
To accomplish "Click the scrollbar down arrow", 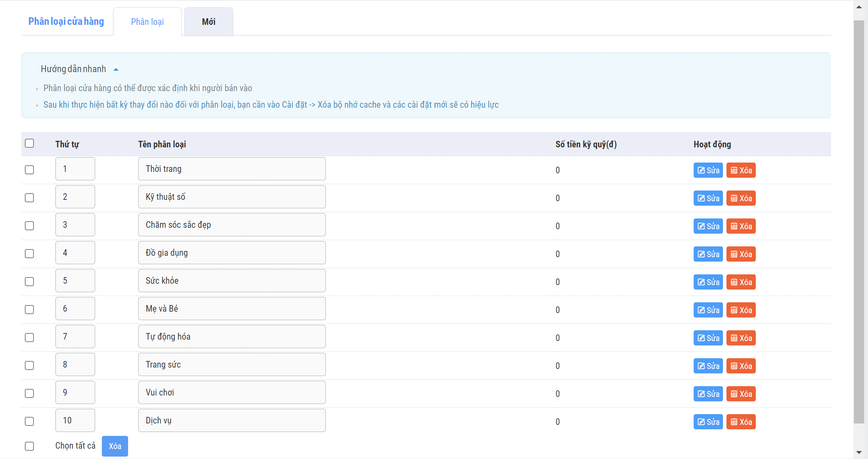I will (859, 452).
